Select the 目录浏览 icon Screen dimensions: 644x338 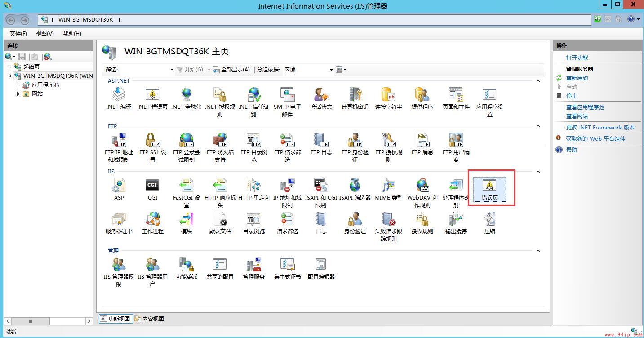tap(253, 223)
